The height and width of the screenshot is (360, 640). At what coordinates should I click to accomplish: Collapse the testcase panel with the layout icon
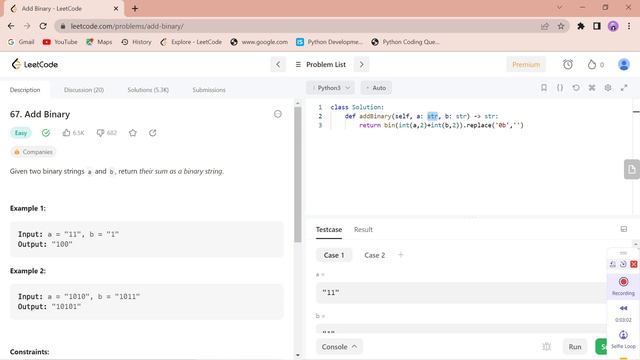coord(624,229)
